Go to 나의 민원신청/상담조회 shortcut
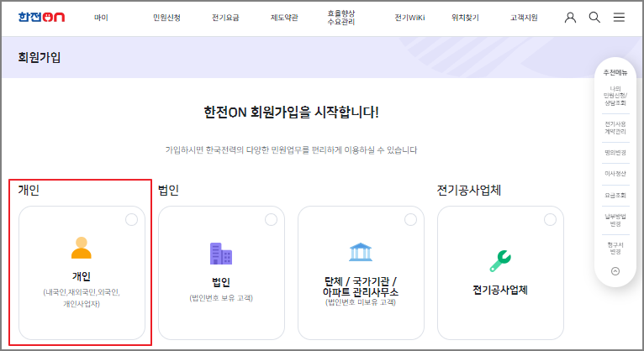The height and width of the screenshot is (351, 644). (615, 96)
